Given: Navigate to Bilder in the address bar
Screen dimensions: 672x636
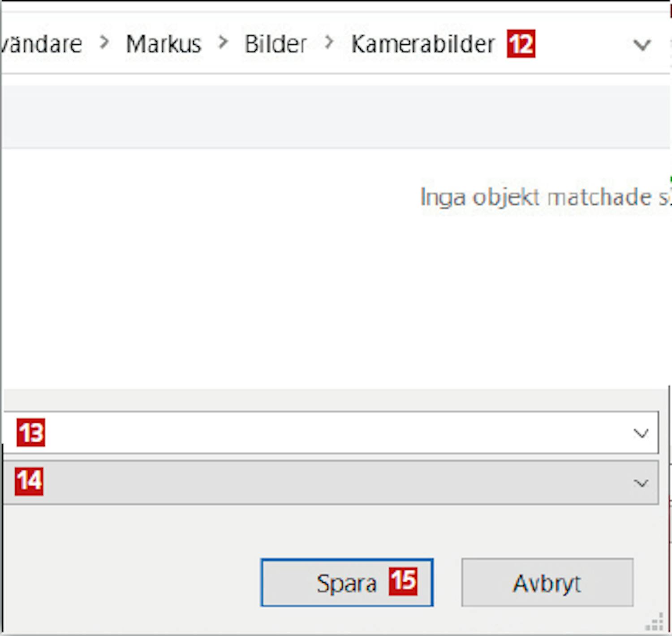Looking at the screenshot, I should coord(276,44).
